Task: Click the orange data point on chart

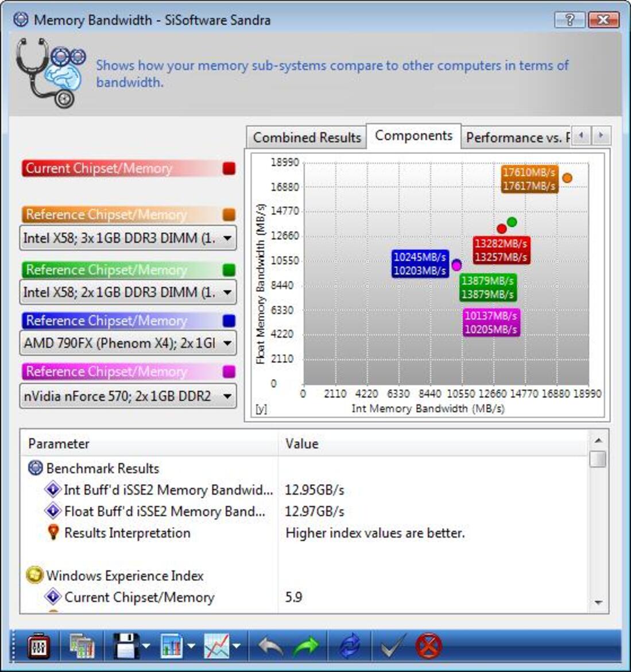Action: (x=567, y=178)
